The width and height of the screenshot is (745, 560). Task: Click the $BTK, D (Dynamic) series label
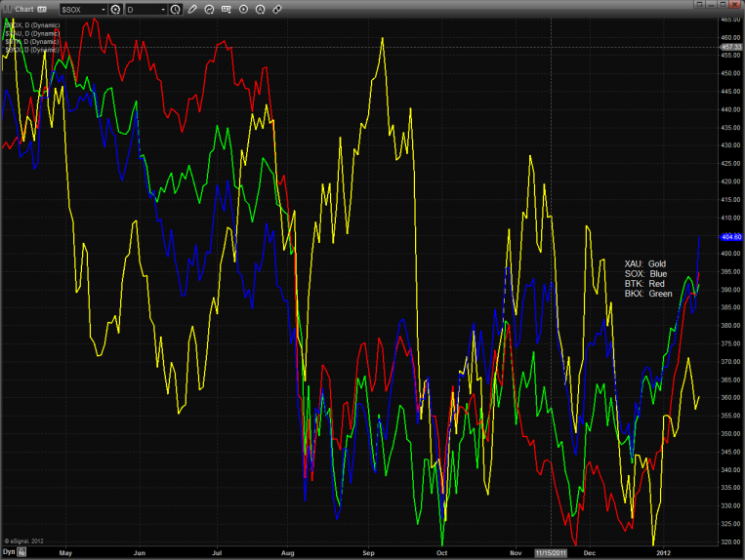point(32,42)
